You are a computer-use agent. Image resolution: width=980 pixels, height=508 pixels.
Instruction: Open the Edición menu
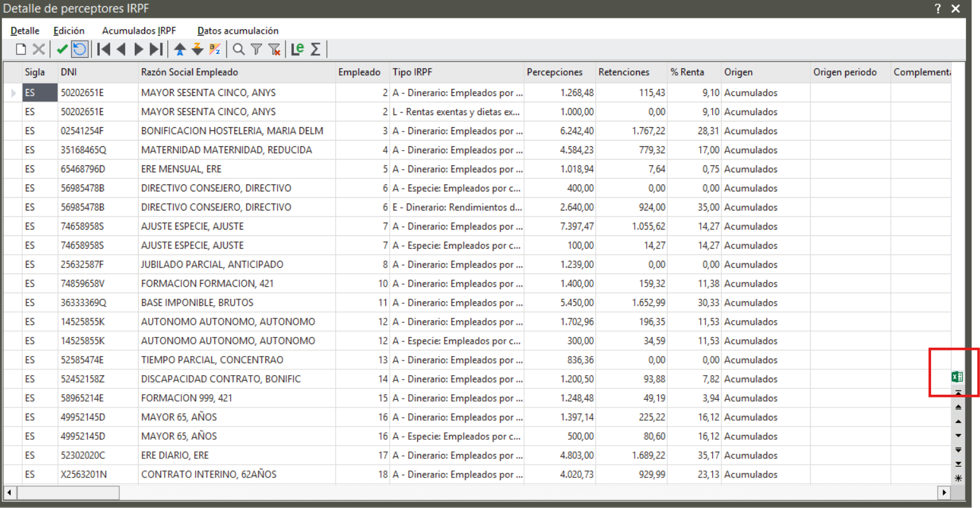[69, 31]
